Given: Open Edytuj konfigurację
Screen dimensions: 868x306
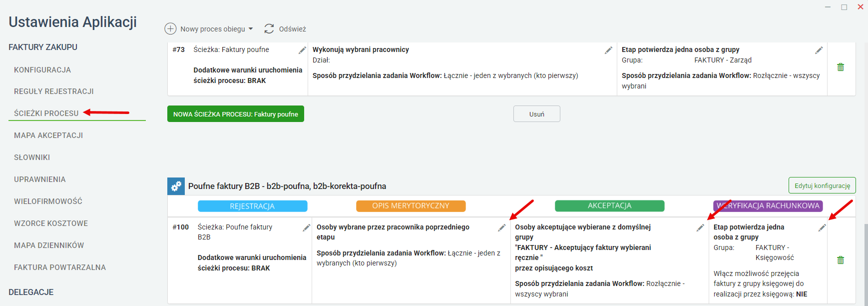Looking at the screenshot, I should pyautogui.click(x=822, y=185).
